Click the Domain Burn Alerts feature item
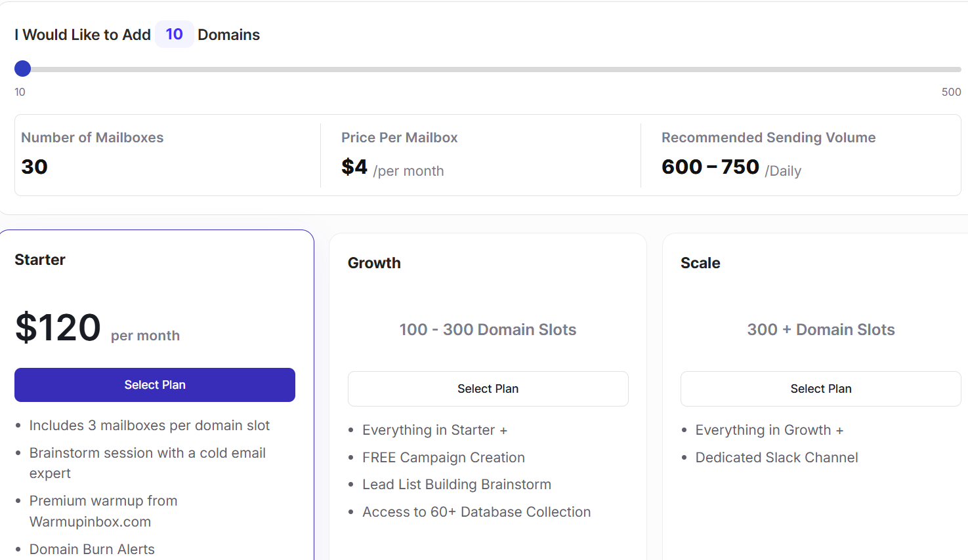 coord(92,549)
